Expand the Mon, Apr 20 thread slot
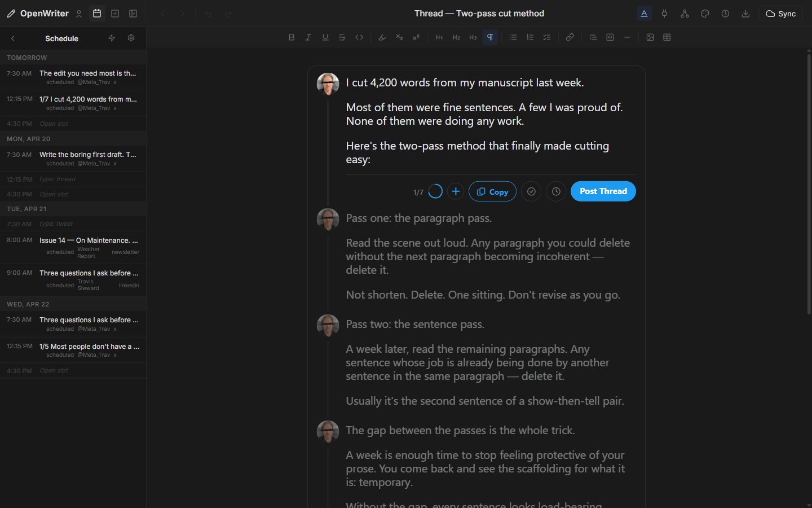Viewport: 812px width, 508px height. 73,179
